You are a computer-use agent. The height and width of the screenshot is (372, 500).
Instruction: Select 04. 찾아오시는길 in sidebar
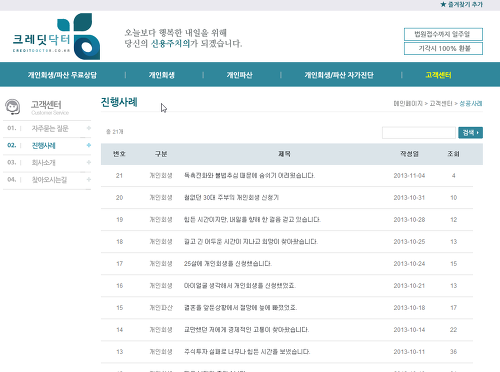[x=47, y=180]
